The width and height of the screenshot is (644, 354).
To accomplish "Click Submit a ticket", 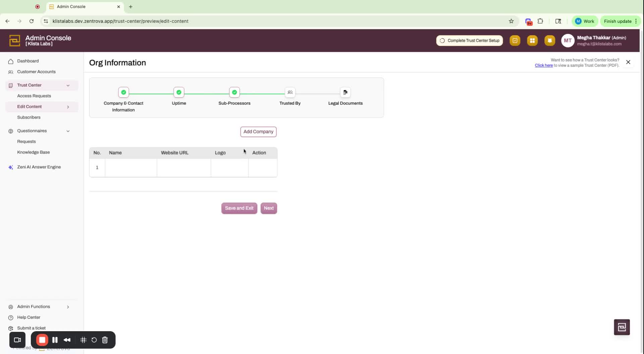I will (x=31, y=328).
